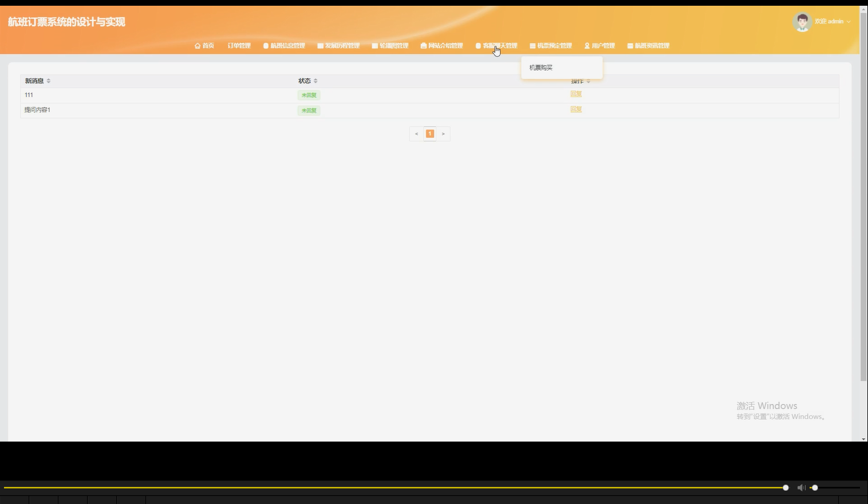Open 发展历程管理 via its navbar icon
The image size is (868, 504).
(x=321, y=45)
